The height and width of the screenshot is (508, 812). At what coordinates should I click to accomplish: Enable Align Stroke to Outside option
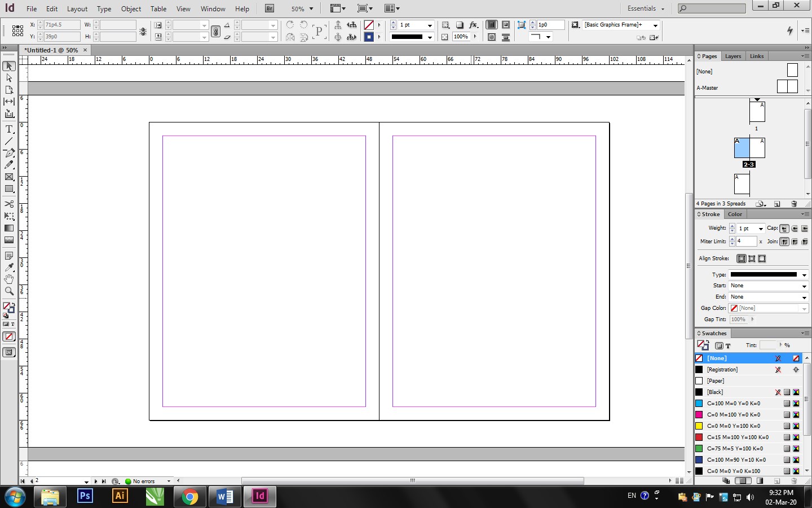tap(762, 259)
